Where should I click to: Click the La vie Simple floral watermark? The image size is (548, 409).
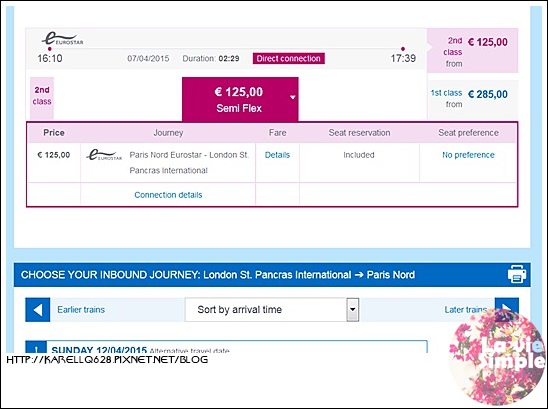pyautogui.click(x=497, y=357)
